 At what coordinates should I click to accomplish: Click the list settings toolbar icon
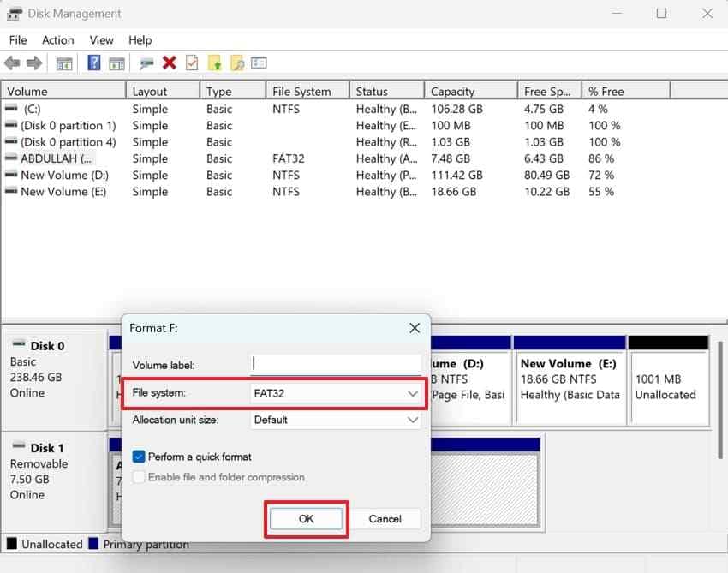(259, 63)
